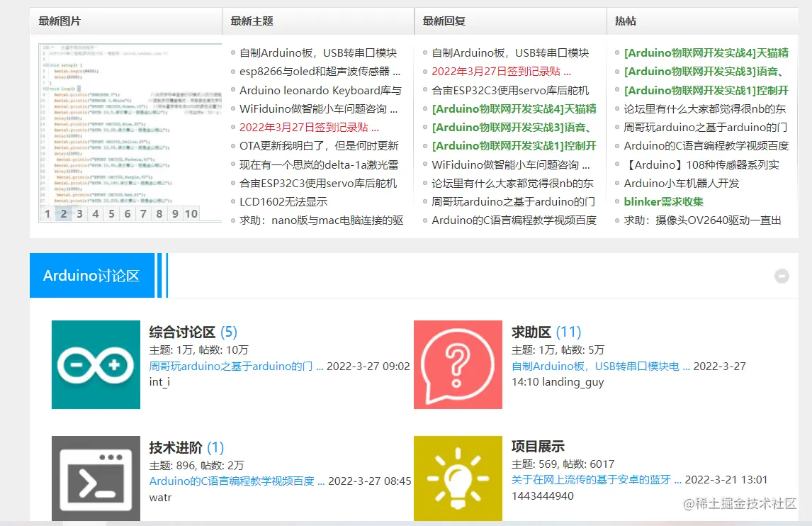
Task: Collapse the Arduino讨论区 section
Action: (x=782, y=276)
